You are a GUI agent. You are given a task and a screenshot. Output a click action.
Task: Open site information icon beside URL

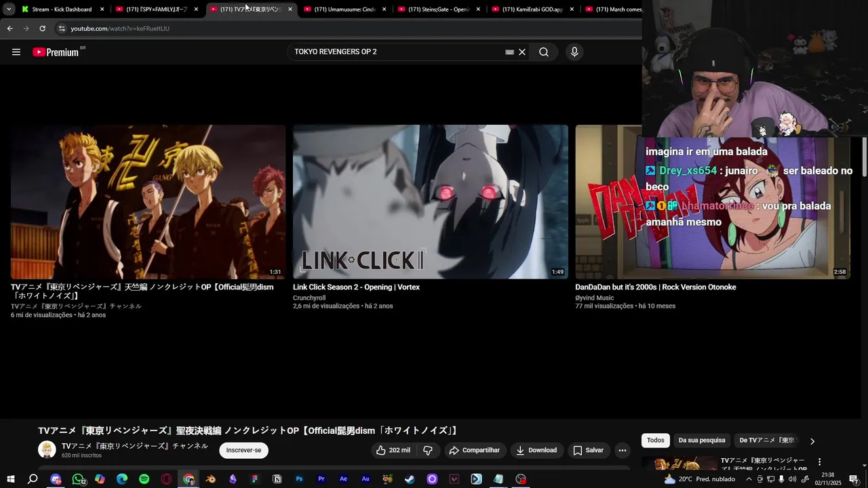coord(62,28)
